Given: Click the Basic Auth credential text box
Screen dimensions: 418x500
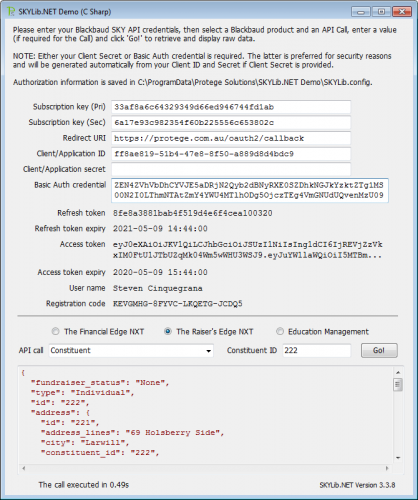Looking at the screenshot, I should (250, 190).
